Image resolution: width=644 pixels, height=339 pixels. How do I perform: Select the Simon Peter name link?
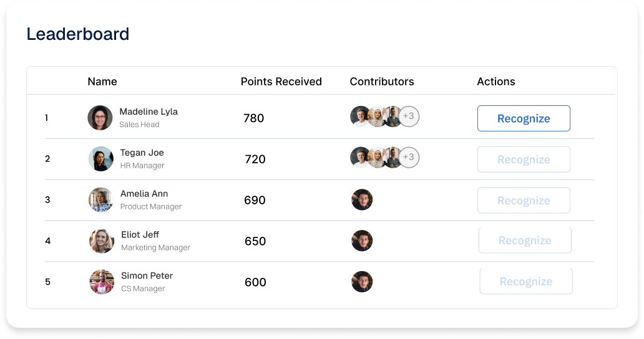(x=147, y=275)
